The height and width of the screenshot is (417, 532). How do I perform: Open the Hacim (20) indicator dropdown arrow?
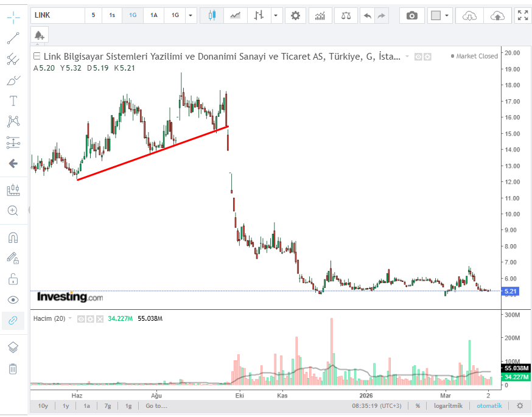tap(70, 318)
